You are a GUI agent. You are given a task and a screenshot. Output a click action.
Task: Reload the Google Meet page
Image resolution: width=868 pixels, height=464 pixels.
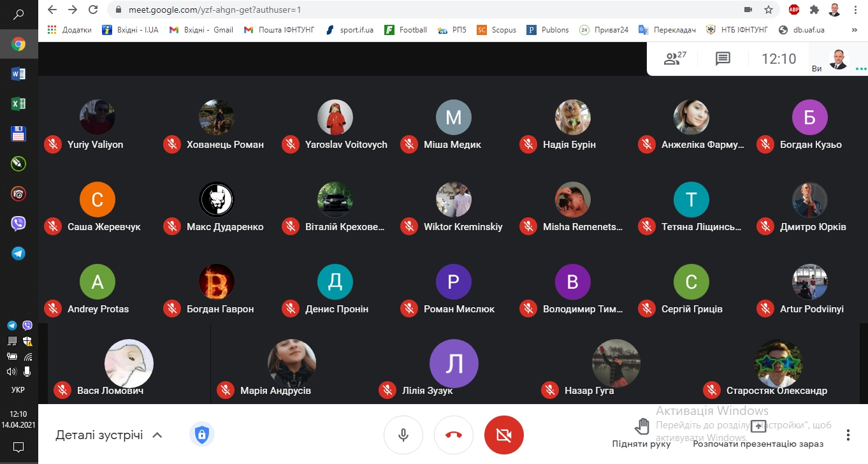pos(93,10)
